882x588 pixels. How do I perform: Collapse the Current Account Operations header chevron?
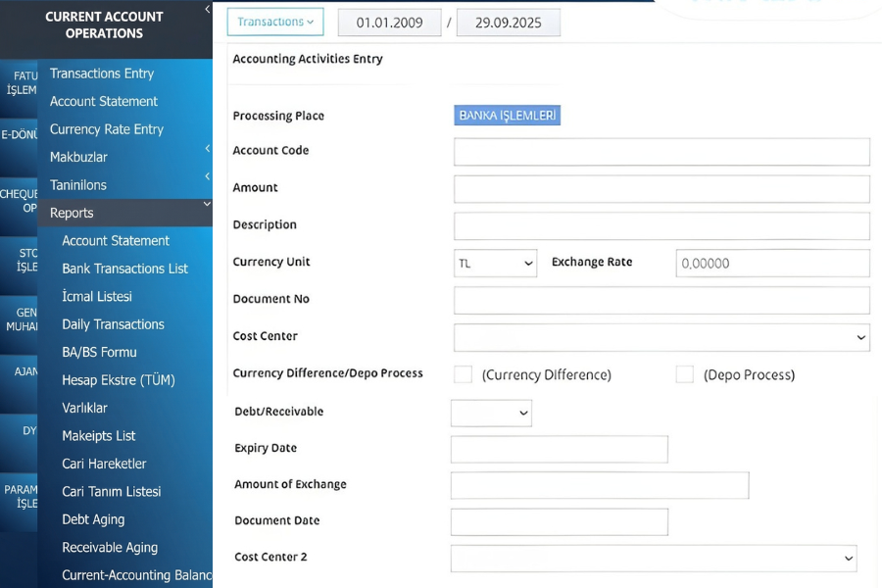click(x=207, y=10)
